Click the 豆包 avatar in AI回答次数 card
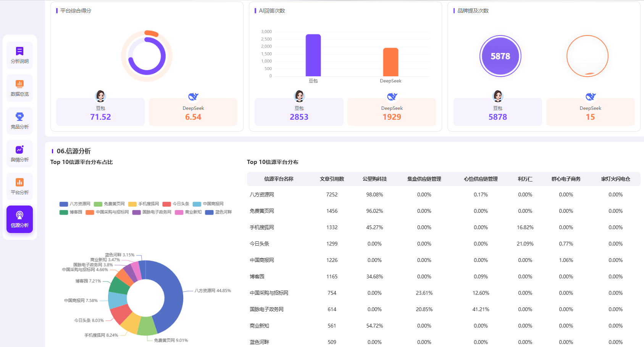This screenshot has height=347, width=644. [299, 96]
